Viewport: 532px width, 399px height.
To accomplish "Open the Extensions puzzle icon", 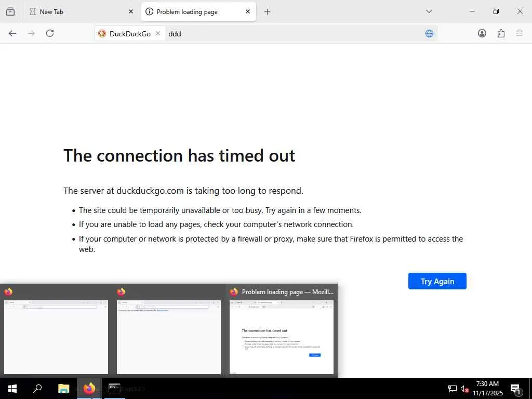I will (501, 33).
